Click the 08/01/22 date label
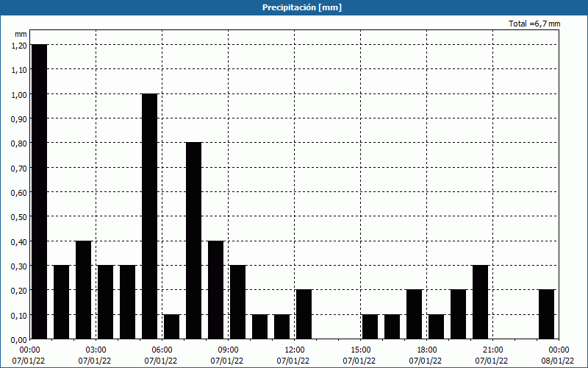This screenshot has height=368, width=588. (x=558, y=361)
